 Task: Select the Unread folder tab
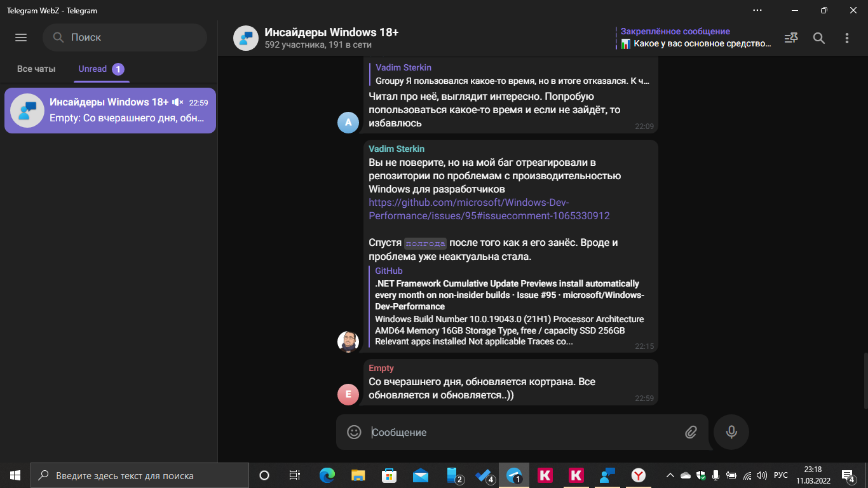pyautogui.click(x=101, y=69)
